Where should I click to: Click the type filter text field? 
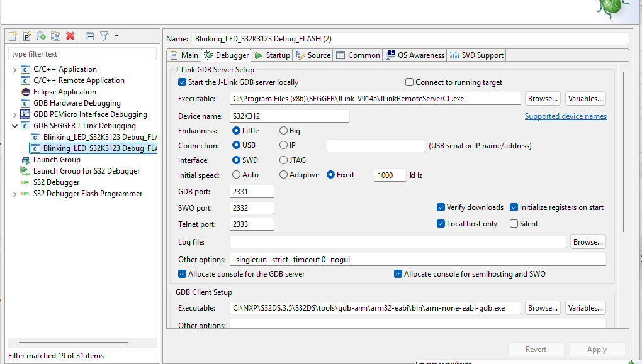point(82,54)
